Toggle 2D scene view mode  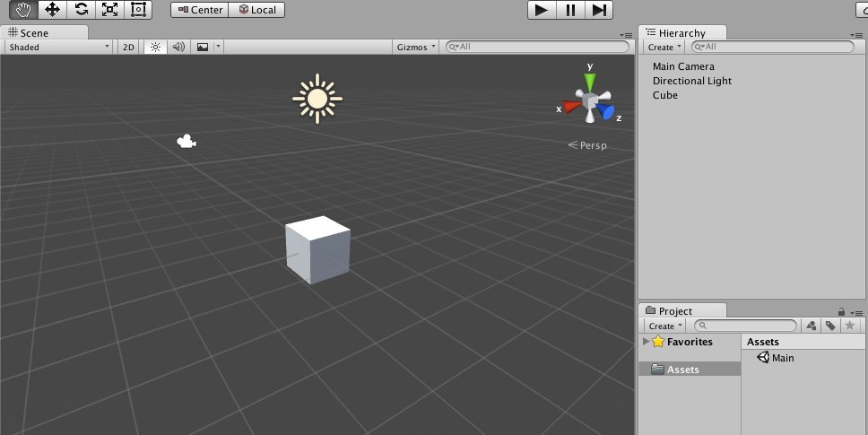[128, 47]
